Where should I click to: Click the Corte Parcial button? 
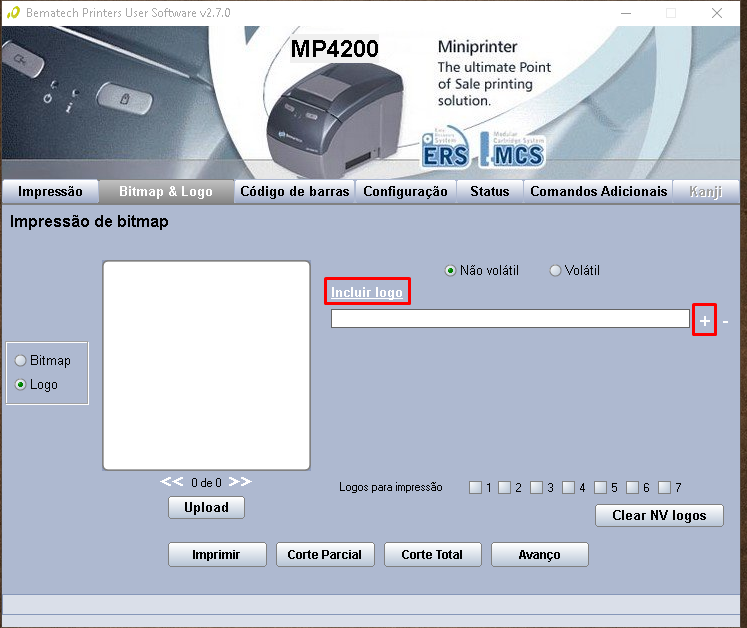pyautogui.click(x=325, y=555)
